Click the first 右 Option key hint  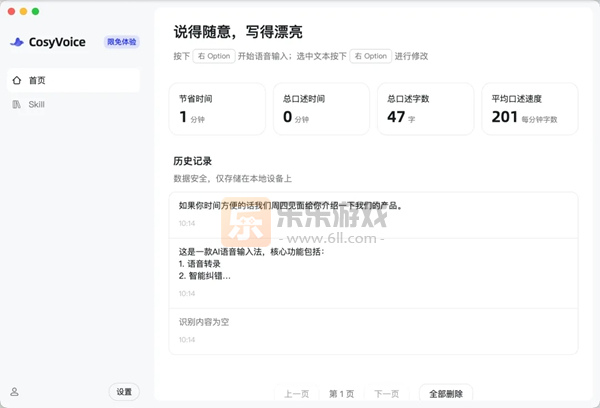214,56
